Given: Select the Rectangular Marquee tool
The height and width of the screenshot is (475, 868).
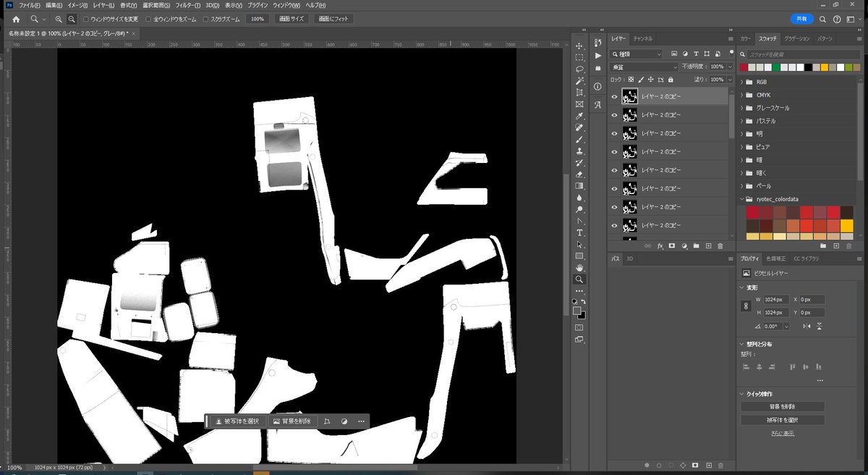Looking at the screenshot, I should pos(579,57).
